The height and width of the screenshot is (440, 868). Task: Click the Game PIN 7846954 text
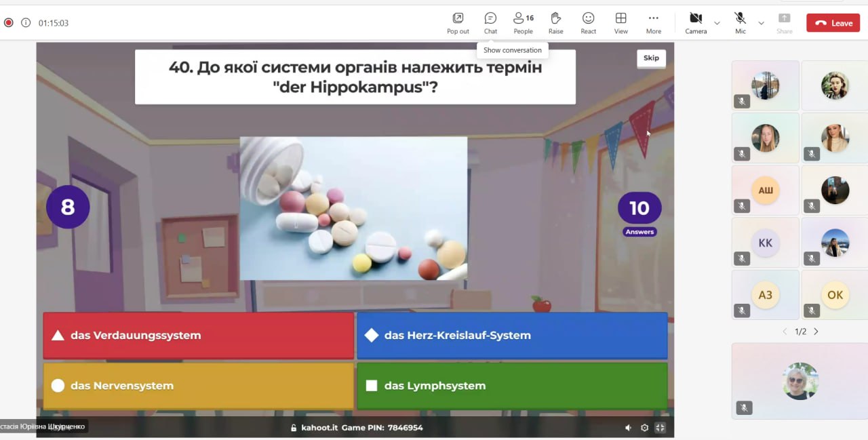[x=382, y=428]
